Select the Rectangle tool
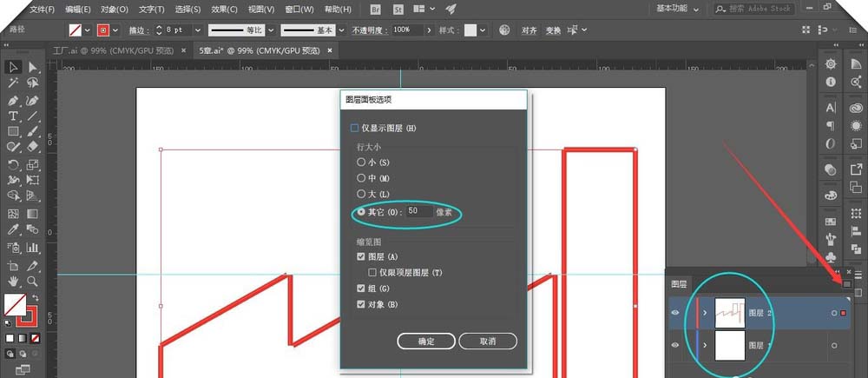Screen dimensions: 868x378 14,132
